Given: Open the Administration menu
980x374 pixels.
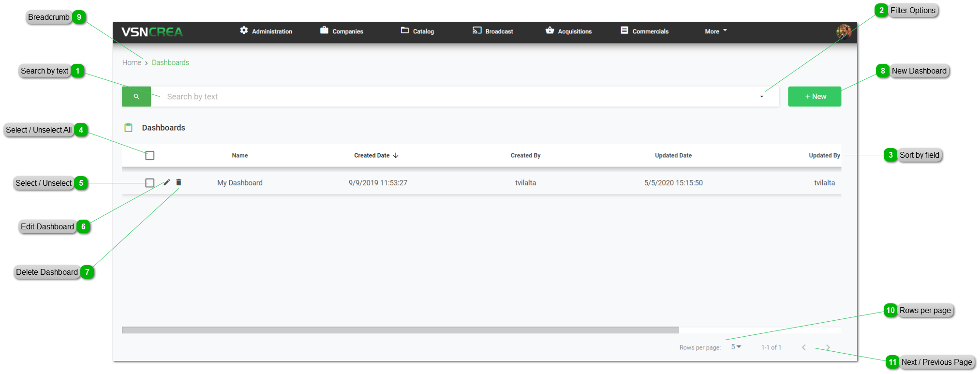Looking at the screenshot, I should pos(266,31).
